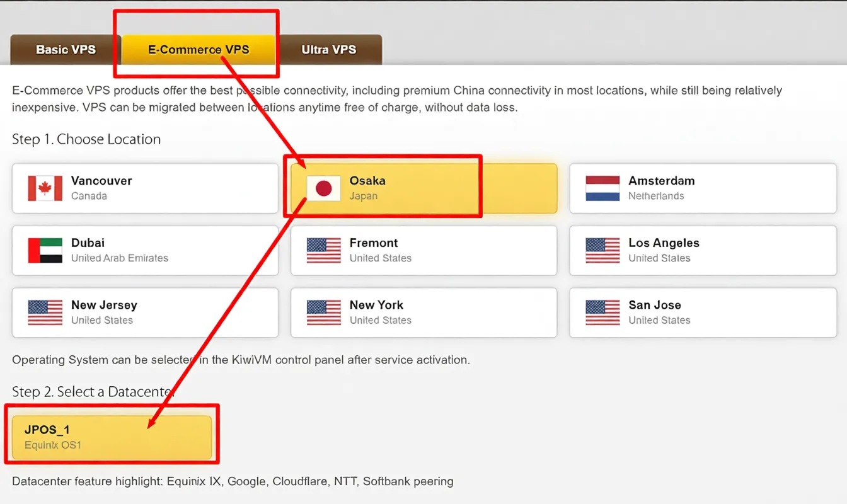Select the Osaka location card
The image size is (847, 504).
pyautogui.click(x=423, y=188)
